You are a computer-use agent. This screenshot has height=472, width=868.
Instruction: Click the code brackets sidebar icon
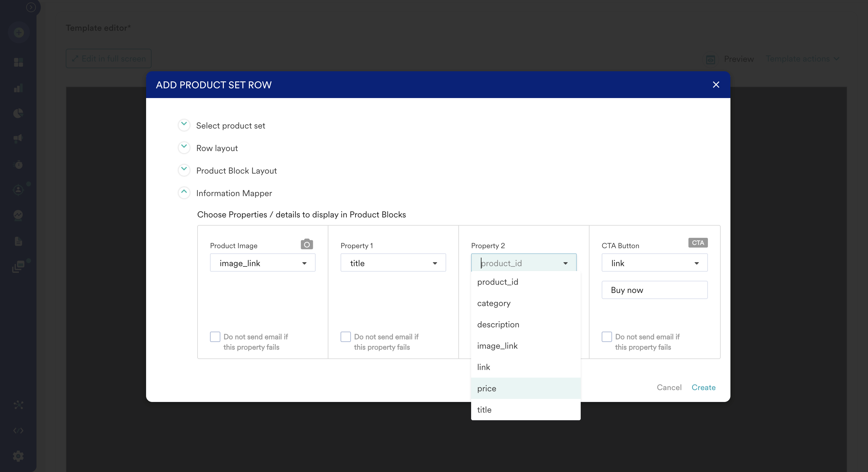(x=18, y=431)
